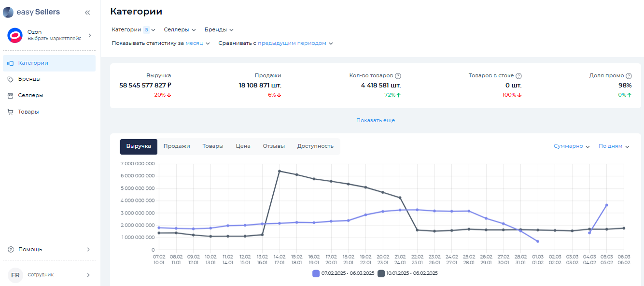Click question icon near Доля промо
This screenshot has height=286, width=644.
click(x=629, y=76)
